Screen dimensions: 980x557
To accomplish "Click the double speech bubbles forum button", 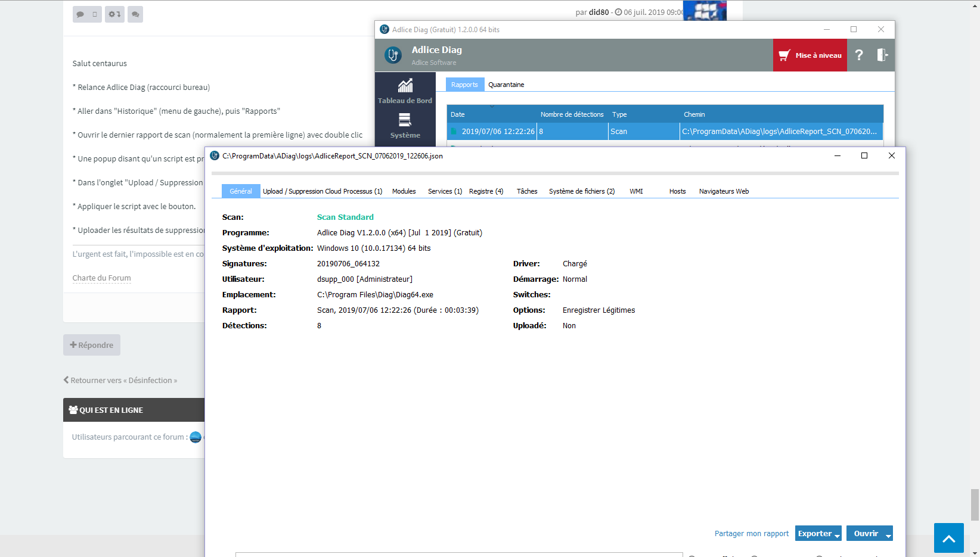I will [x=135, y=14].
